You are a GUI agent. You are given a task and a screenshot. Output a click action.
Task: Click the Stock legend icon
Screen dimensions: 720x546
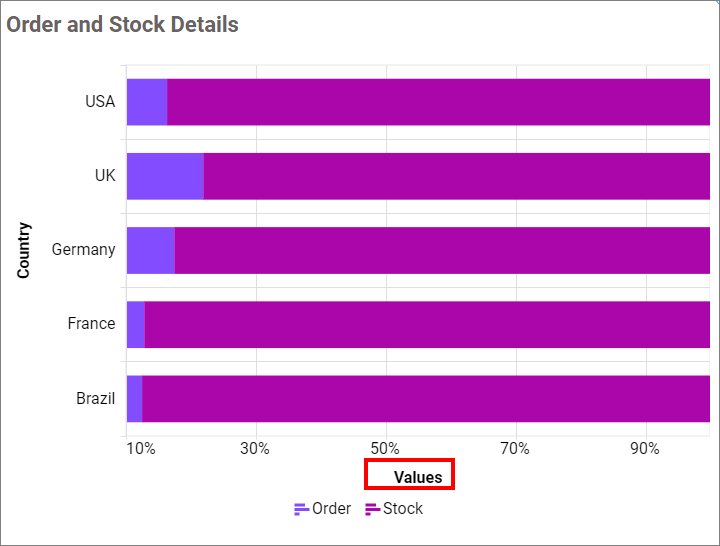pyautogui.click(x=372, y=509)
